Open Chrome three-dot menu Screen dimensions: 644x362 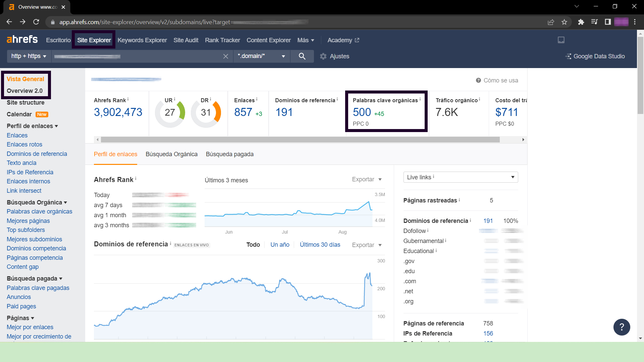tap(635, 22)
